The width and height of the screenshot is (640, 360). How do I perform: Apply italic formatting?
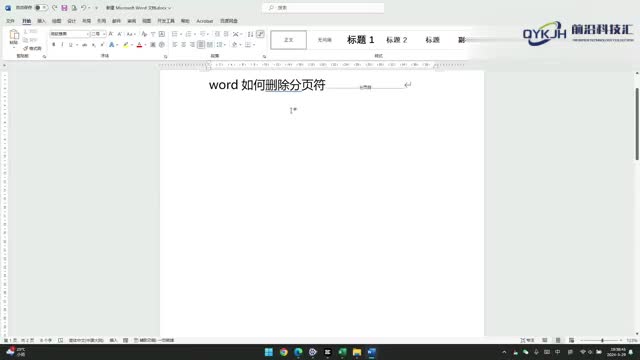coord(62,44)
